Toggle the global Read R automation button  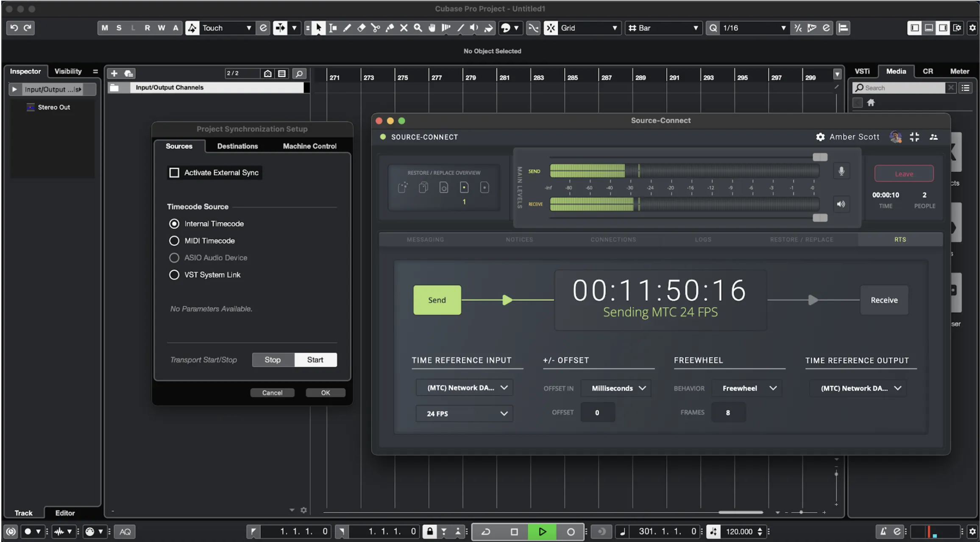pyautogui.click(x=147, y=28)
